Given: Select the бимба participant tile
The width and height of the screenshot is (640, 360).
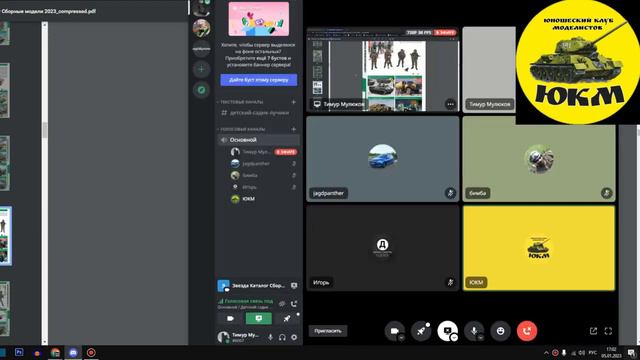Looking at the screenshot, I should click(539, 159).
